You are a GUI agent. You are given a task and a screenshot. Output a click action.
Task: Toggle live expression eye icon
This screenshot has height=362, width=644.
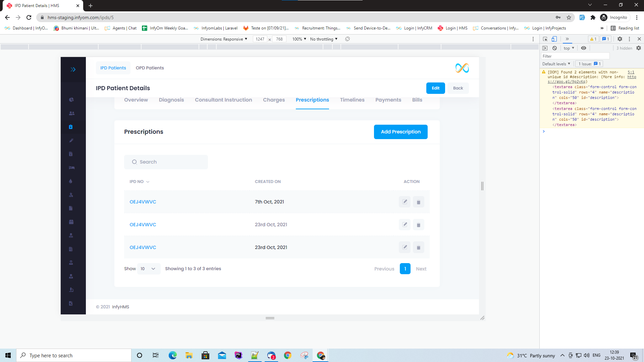(584, 48)
